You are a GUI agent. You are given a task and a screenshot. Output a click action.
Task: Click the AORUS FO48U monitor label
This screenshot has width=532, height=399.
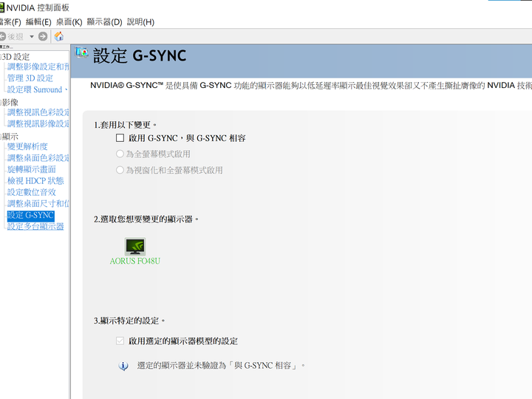tap(135, 261)
